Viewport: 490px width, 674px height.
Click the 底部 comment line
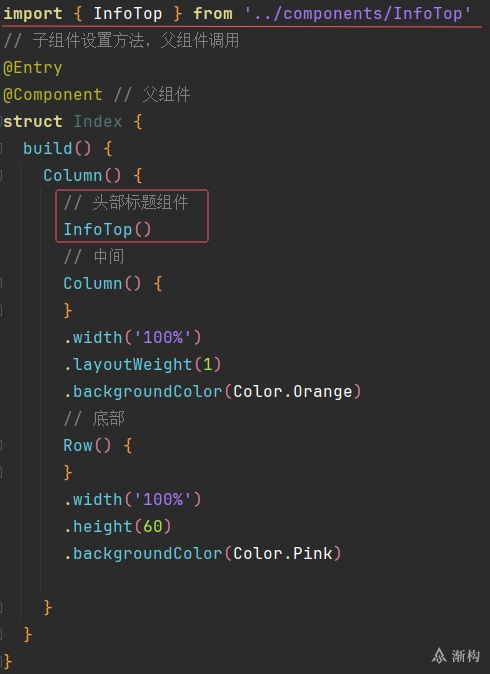[94, 418]
